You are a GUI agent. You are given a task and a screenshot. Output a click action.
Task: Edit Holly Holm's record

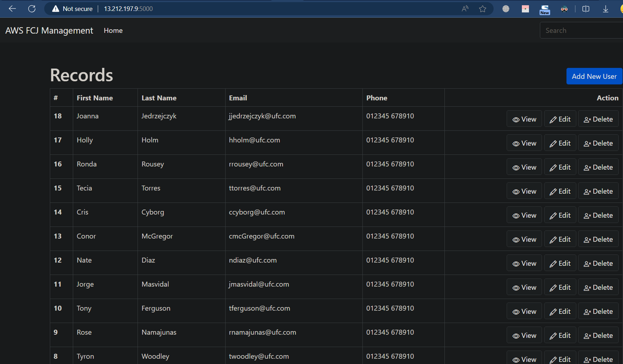point(560,143)
